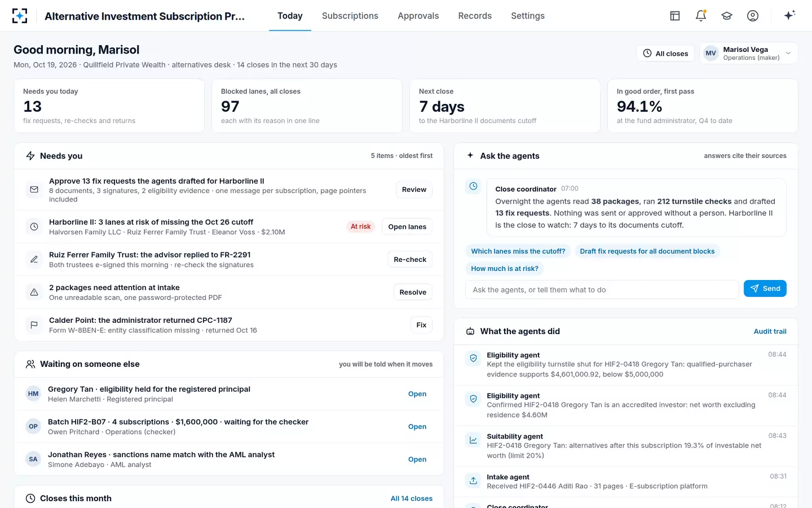Click the envelope icon for fix requests
This screenshot has height=508, width=812.
(x=34, y=190)
